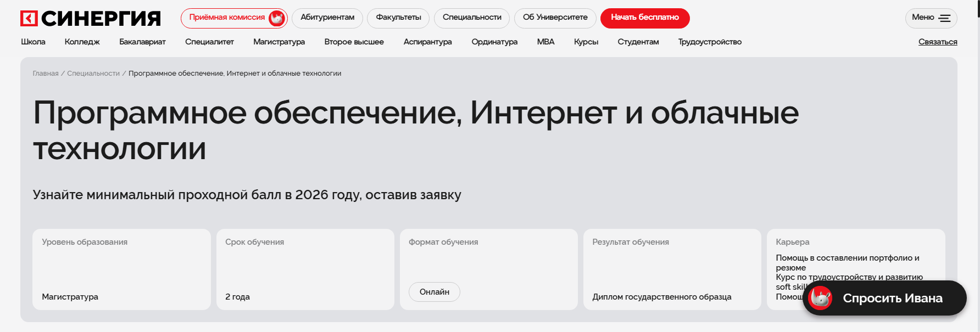Click the Спросить Ивана chat button
Screen dimensions: 980x332
coord(884,298)
